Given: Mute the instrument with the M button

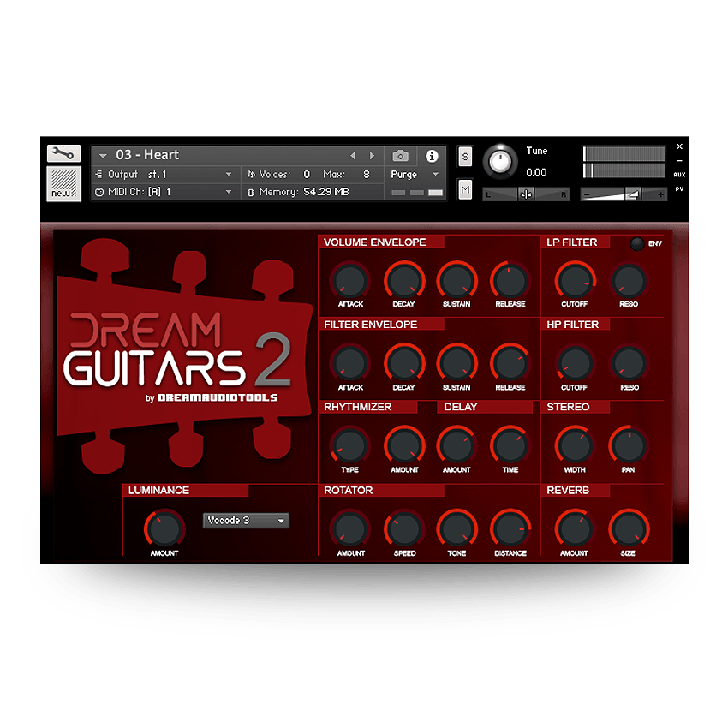Looking at the screenshot, I should pyautogui.click(x=464, y=188).
